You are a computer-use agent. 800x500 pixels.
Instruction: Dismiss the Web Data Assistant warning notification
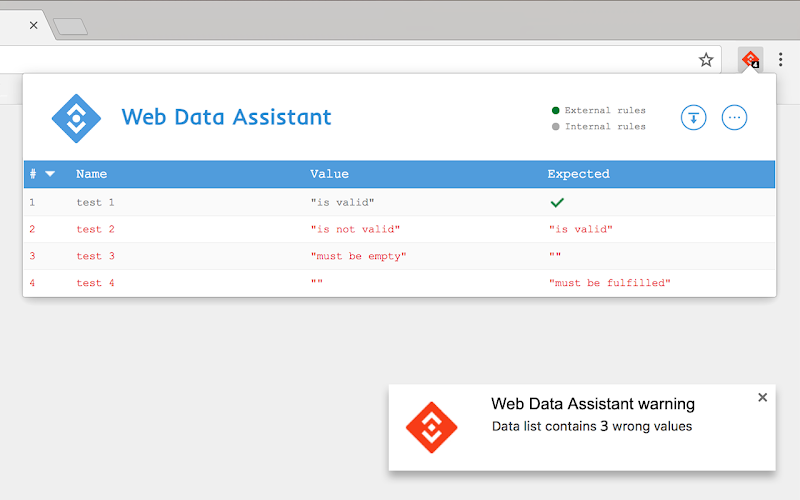click(x=762, y=397)
